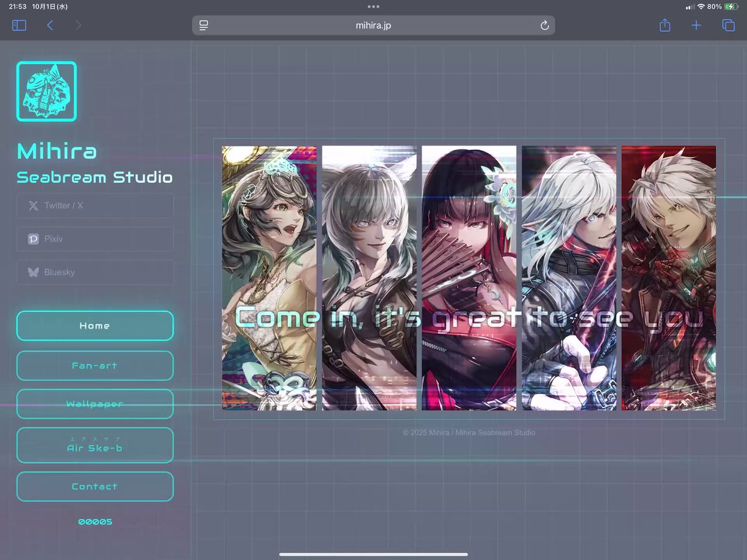Click the silver-haired cat-eared character panel
This screenshot has height=560, width=747.
click(369, 278)
